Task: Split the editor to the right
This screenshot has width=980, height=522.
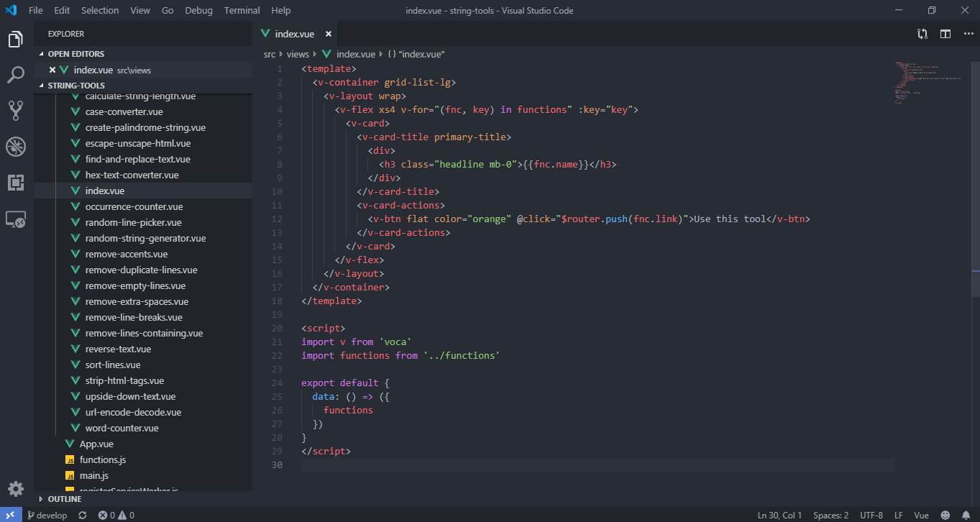Action: [x=945, y=34]
